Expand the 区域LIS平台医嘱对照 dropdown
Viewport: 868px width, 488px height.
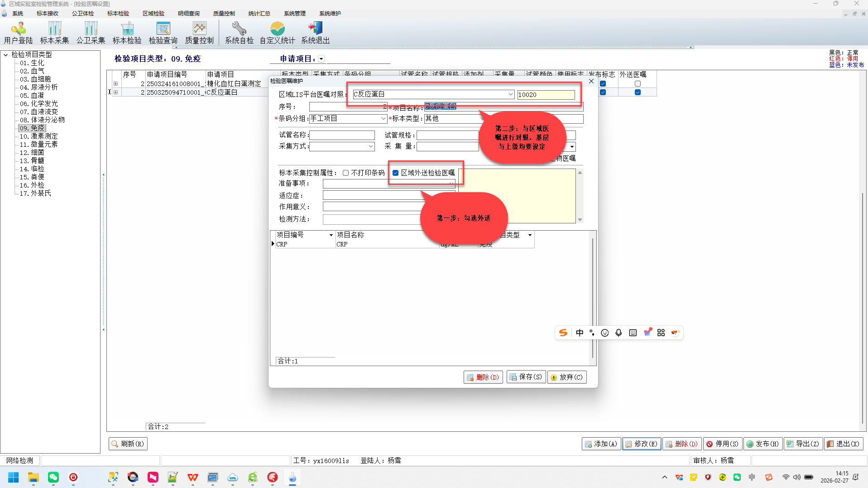pos(510,95)
